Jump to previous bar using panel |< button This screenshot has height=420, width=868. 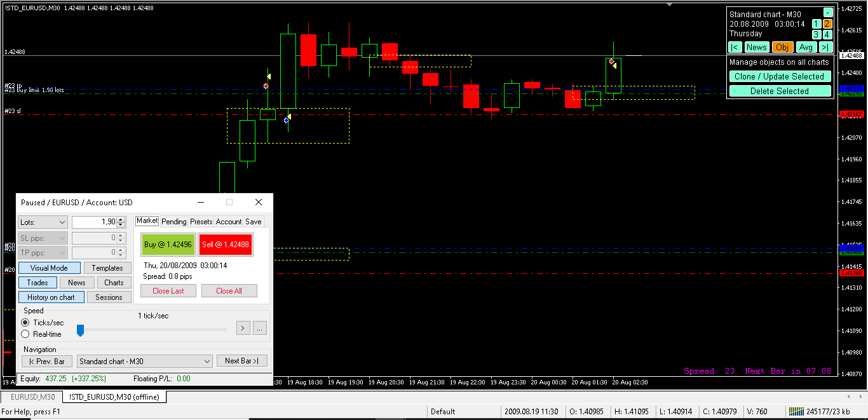tap(735, 47)
